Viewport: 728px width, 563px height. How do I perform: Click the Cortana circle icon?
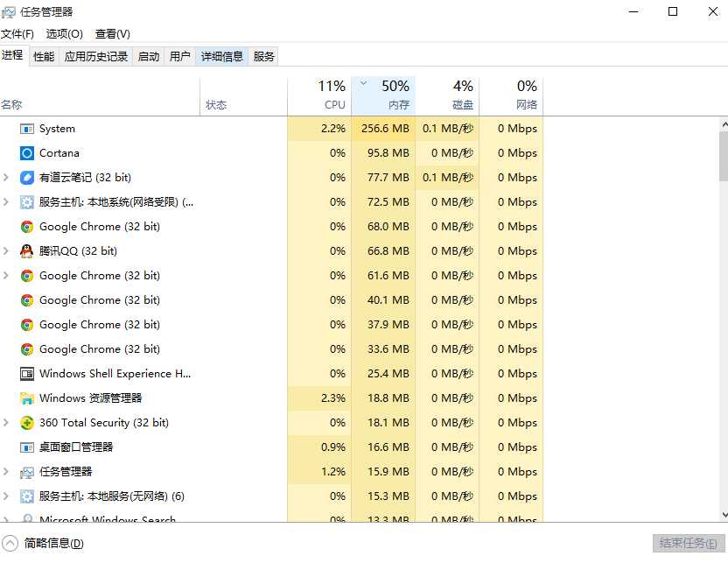tap(27, 153)
